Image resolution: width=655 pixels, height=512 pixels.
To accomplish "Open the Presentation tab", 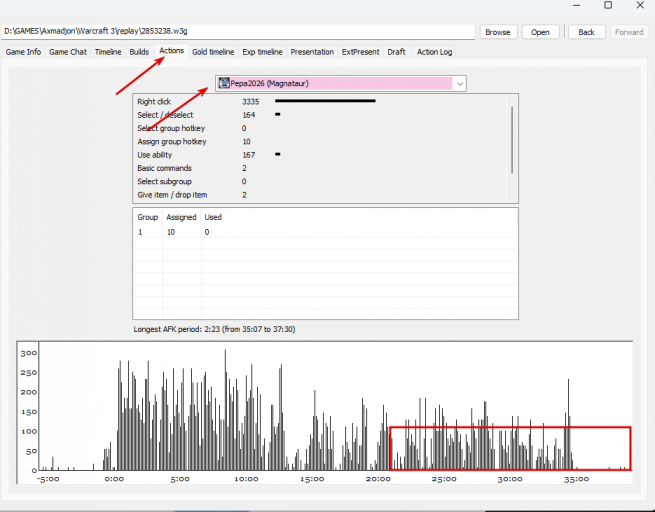I will (312, 52).
